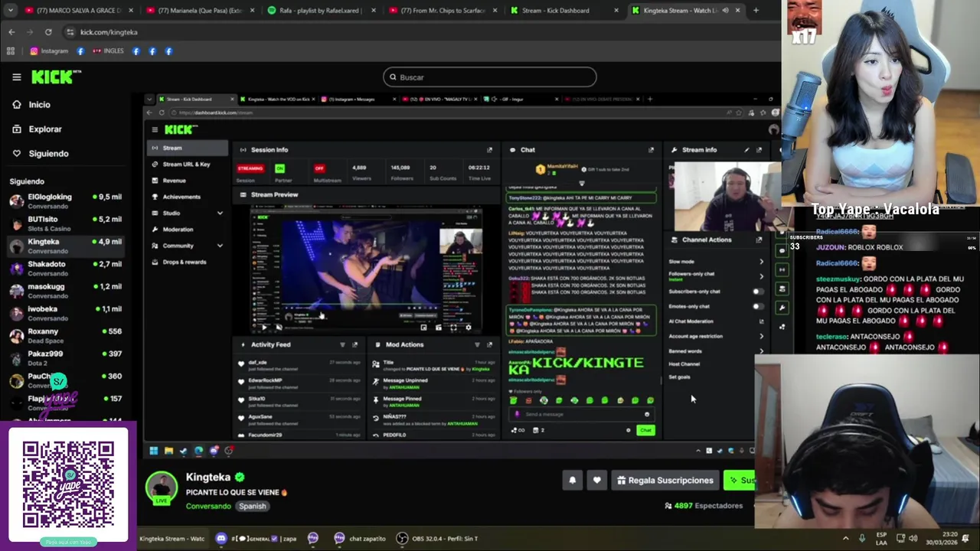Open ElGlogloking channel from followed list
The image size is (980, 551).
[65, 201]
